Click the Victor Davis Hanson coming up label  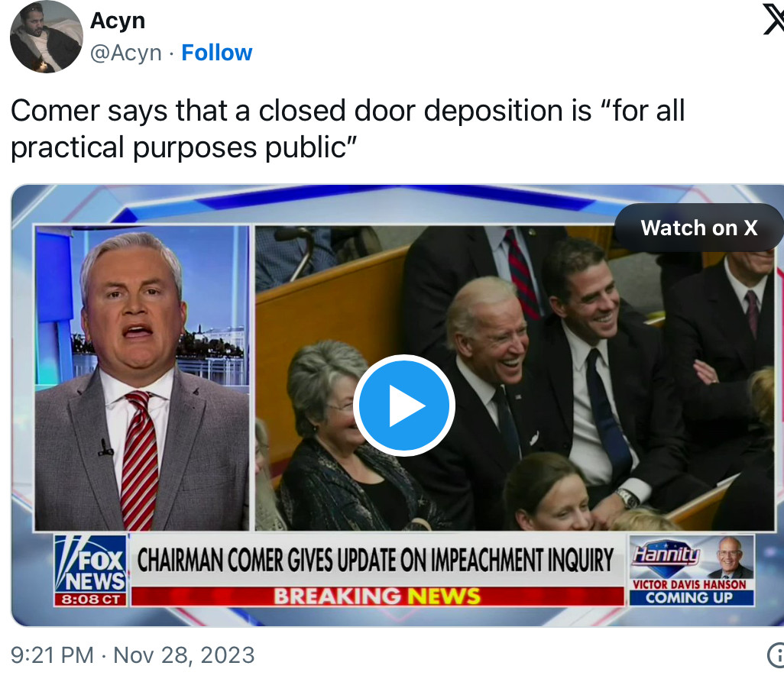pyautogui.click(x=689, y=592)
